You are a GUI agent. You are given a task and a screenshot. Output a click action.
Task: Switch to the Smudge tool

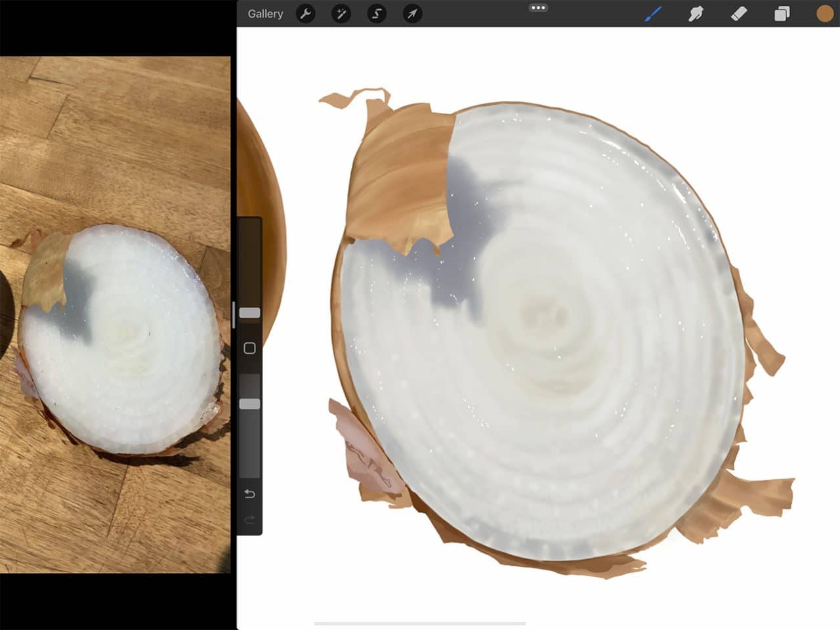point(694,13)
